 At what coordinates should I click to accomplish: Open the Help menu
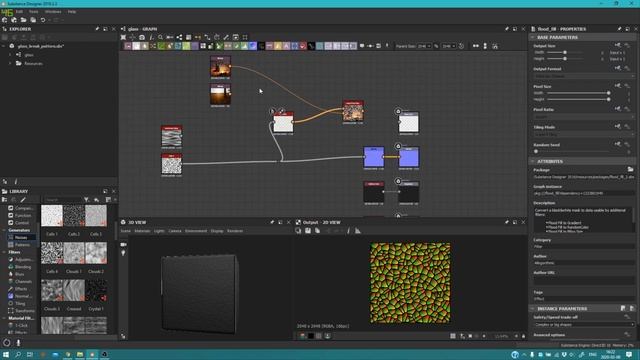[72, 12]
